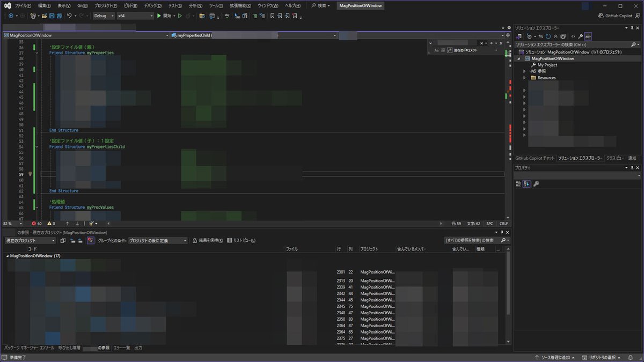The image size is (644, 362).
Task: Click the green Start debugging play icon
Action: 159,16
